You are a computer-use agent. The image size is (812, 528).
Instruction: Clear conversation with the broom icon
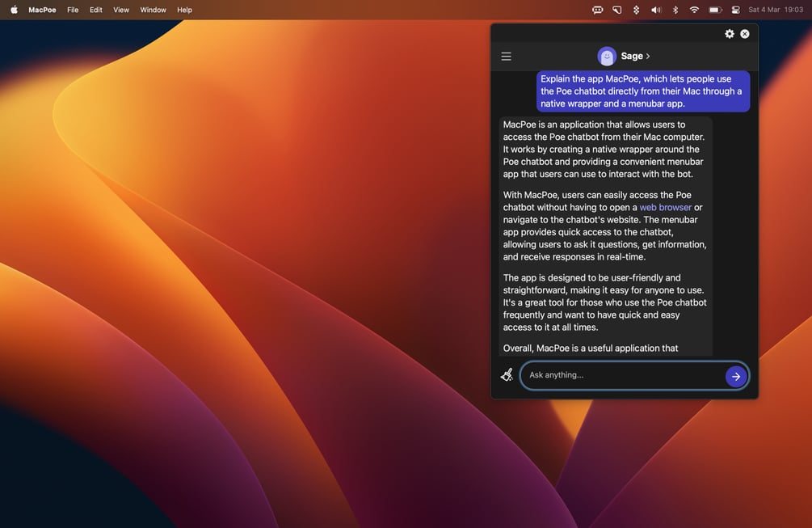point(507,374)
